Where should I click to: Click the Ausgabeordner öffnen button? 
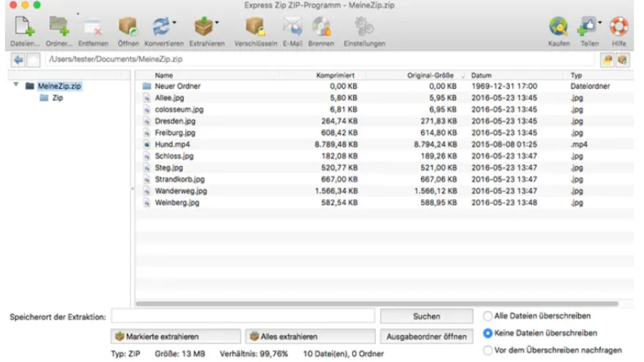pos(427,337)
